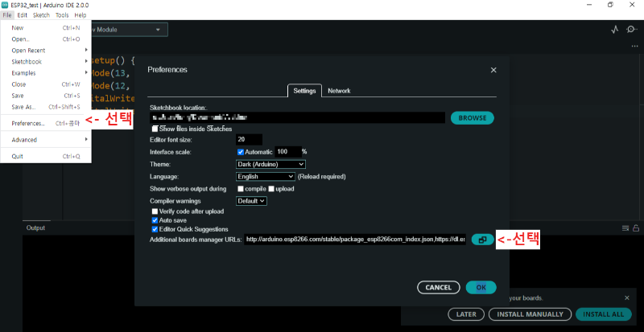The width and height of the screenshot is (644, 332).
Task: Open the Language dropdown showing English
Action: [266, 177]
